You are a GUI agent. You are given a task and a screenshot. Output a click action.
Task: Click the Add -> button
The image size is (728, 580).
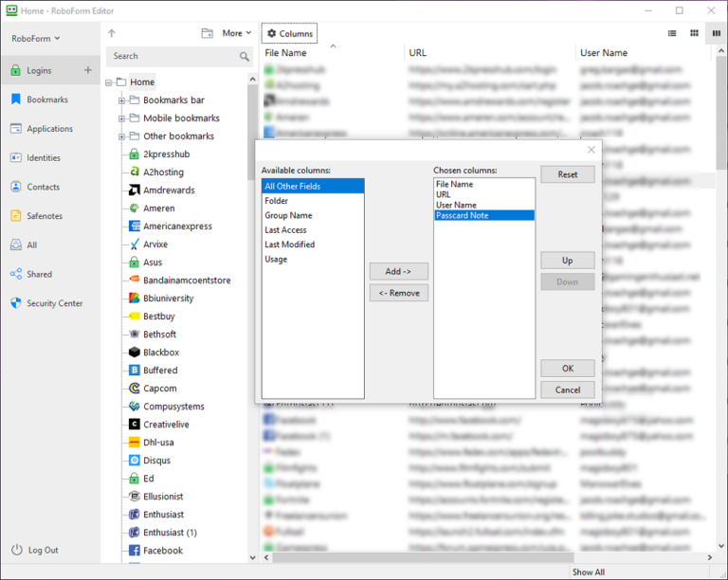point(398,271)
